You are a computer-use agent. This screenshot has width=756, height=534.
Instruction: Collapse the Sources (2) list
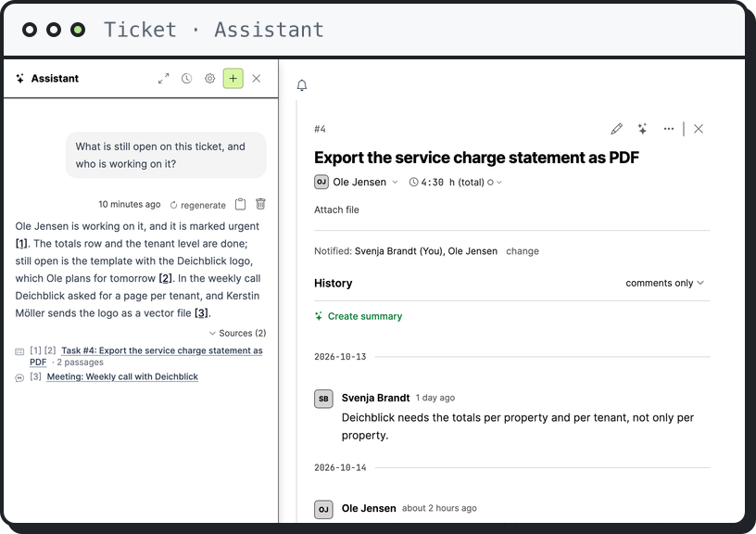point(238,334)
